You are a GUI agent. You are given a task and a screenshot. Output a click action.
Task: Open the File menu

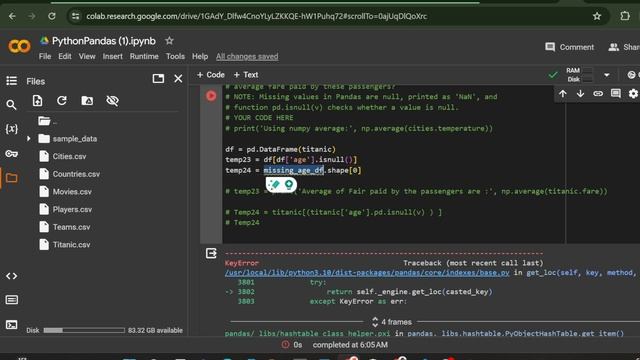(x=45, y=56)
